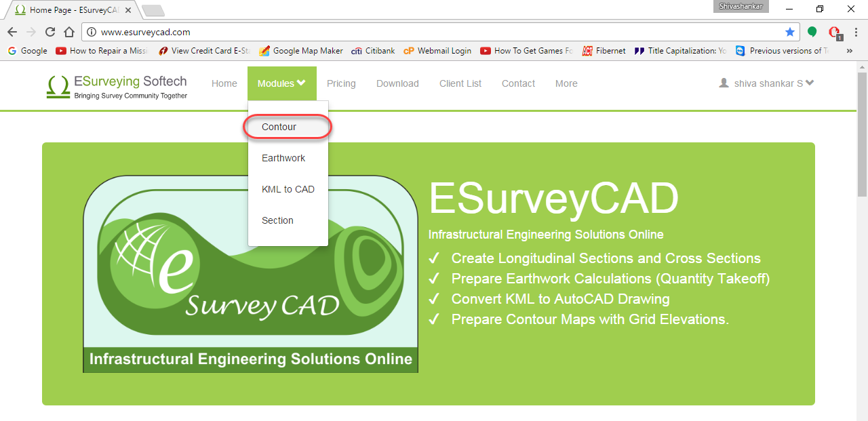
Task: Open the Webmail Login bookmark
Action: point(437,51)
